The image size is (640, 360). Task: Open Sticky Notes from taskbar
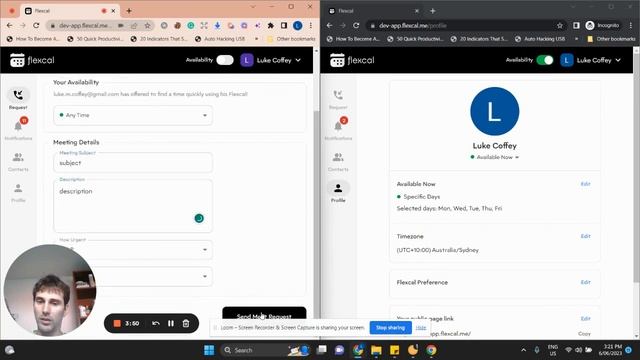coord(395,350)
